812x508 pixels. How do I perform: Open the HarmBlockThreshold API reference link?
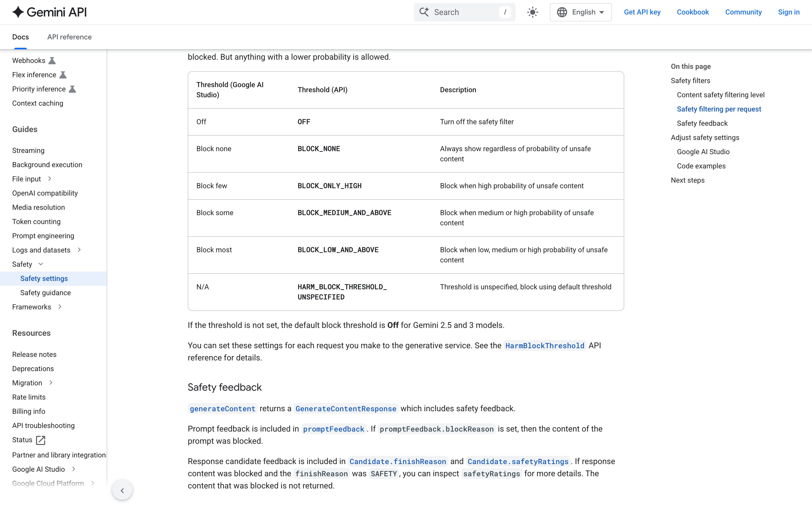[545, 346]
